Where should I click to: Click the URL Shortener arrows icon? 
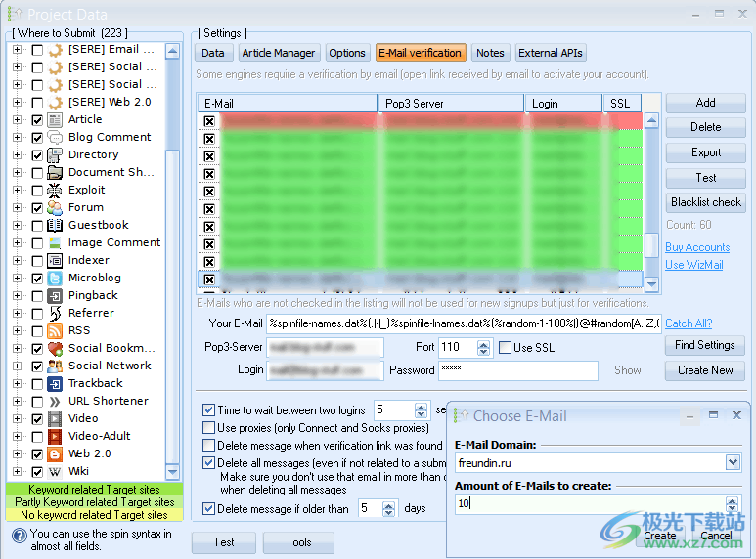[55, 402]
